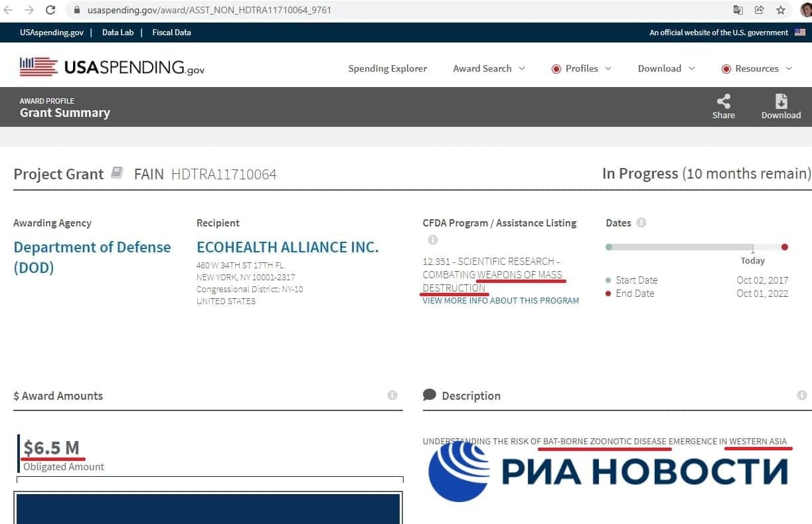The width and height of the screenshot is (812, 524).
Task: Expand the Award Search dropdown
Action: click(x=489, y=68)
